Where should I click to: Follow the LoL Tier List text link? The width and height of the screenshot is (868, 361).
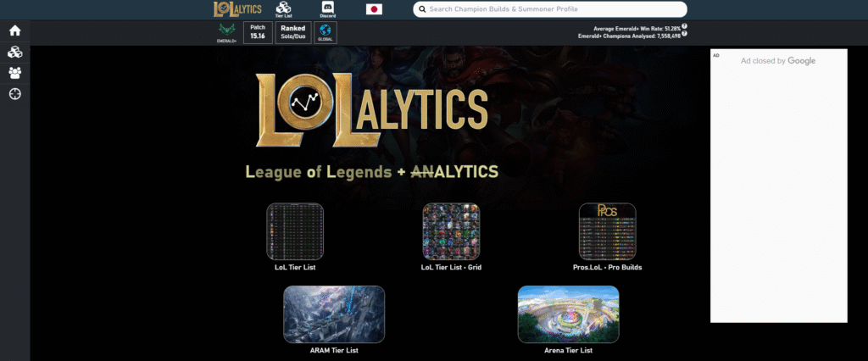click(295, 268)
